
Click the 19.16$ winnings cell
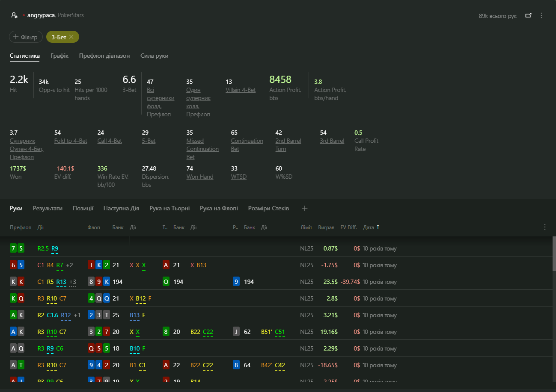(x=329, y=332)
